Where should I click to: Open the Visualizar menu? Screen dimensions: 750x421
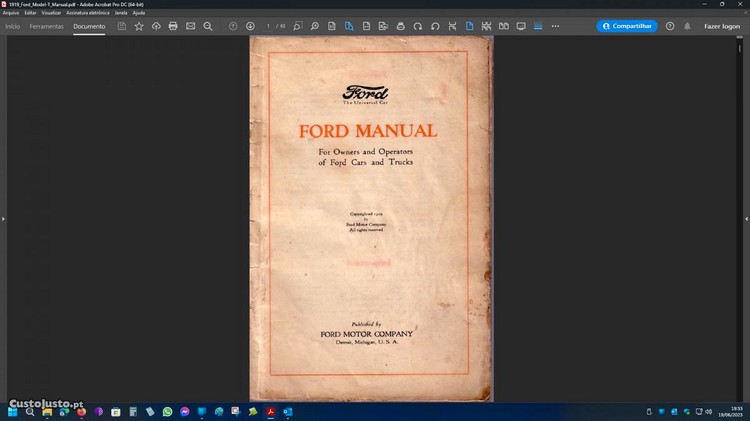click(x=52, y=12)
